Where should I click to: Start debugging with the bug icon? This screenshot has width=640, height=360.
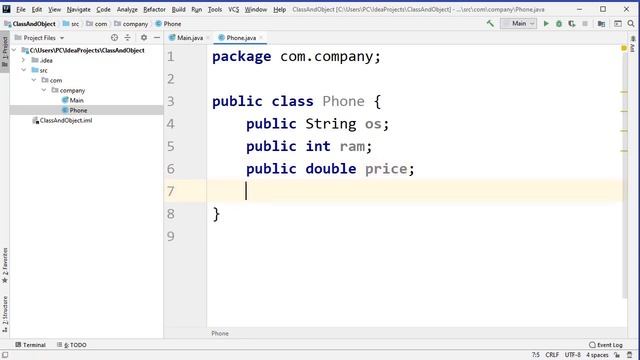[559, 24]
